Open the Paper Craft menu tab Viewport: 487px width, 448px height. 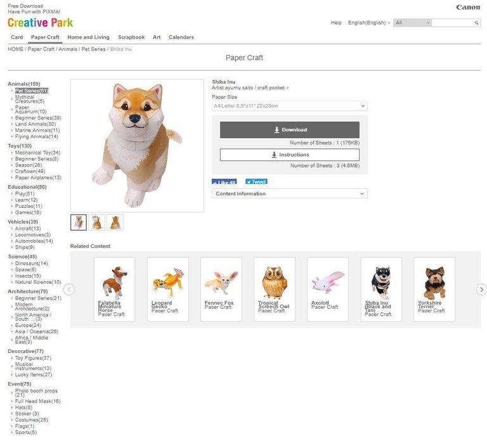coord(45,37)
